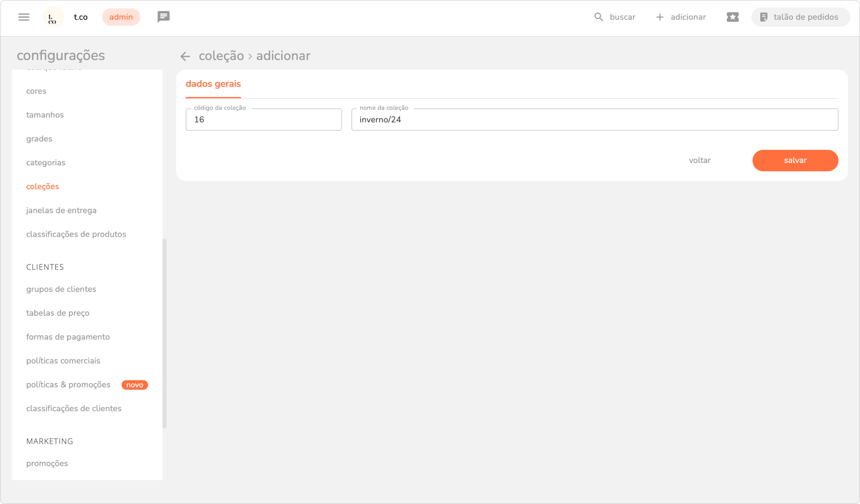Open janelas de entrega settings
The image size is (860, 504).
61,210
